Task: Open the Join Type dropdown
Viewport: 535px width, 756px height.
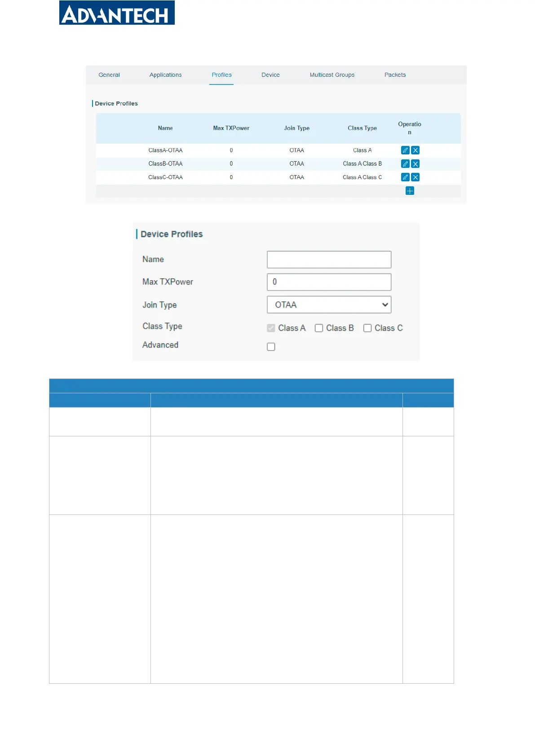Action: (329, 305)
